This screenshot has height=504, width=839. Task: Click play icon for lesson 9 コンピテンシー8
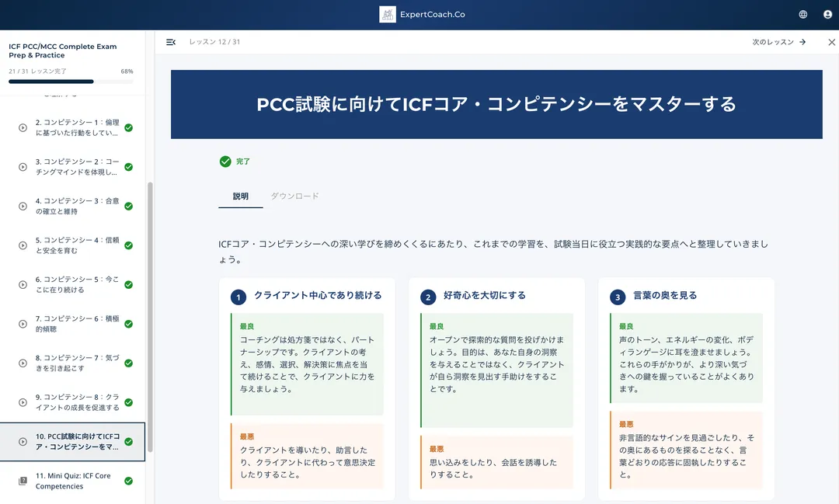23,402
